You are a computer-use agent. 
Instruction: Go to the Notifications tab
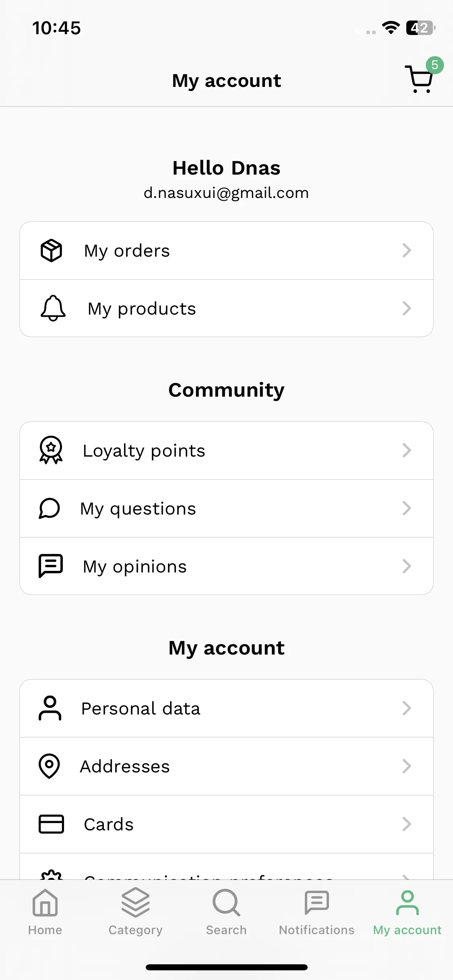(x=317, y=912)
